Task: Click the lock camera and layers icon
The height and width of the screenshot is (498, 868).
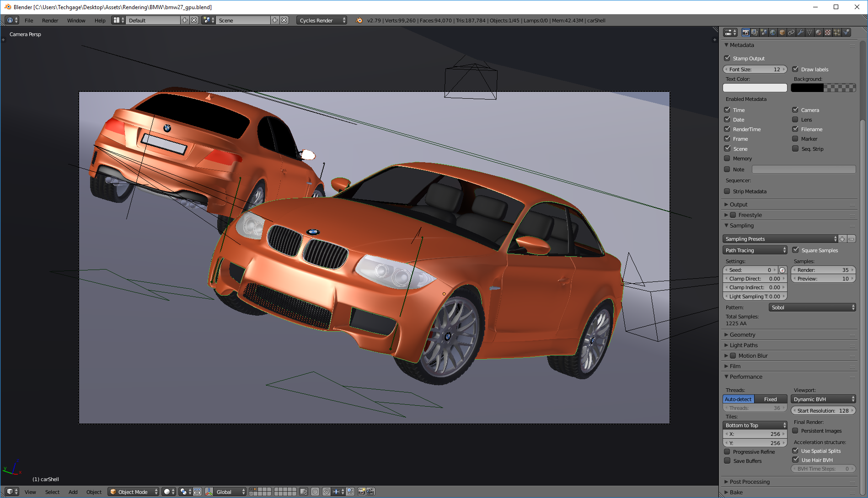Action: (x=304, y=492)
